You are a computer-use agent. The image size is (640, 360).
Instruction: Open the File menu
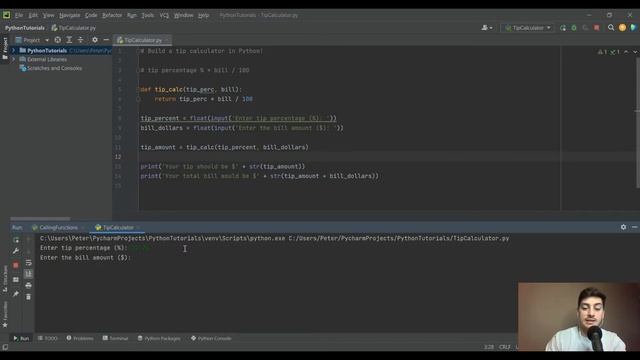pyautogui.click(x=19, y=15)
